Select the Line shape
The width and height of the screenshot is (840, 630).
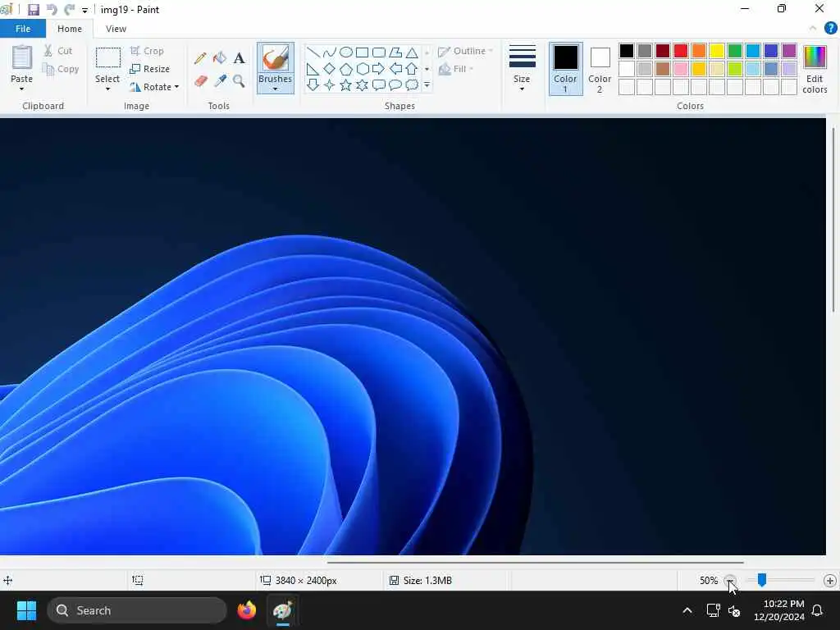click(x=313, y=52)
